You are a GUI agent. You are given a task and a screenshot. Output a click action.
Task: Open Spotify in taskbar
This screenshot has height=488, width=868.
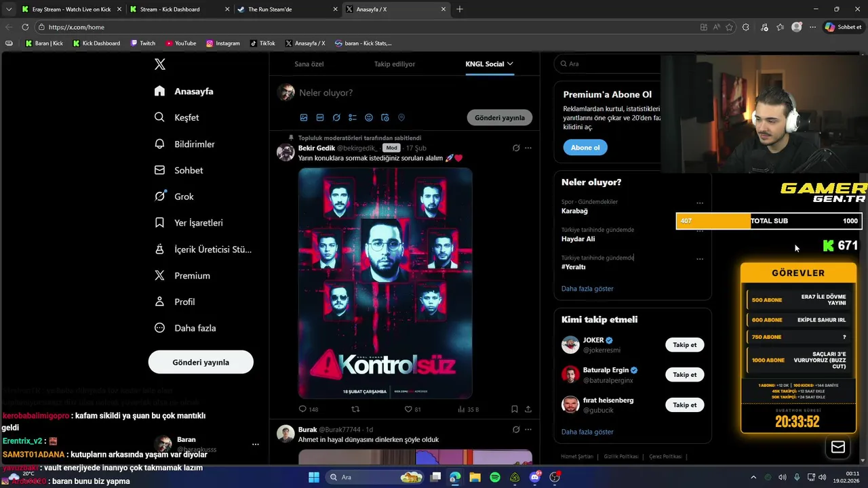pyautogui.click(x=495, y=477)
